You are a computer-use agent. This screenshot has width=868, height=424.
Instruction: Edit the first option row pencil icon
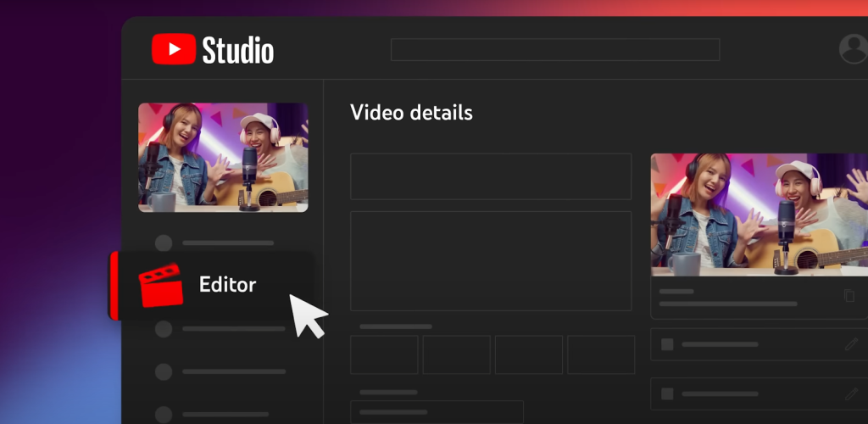[x=851, y=344]
